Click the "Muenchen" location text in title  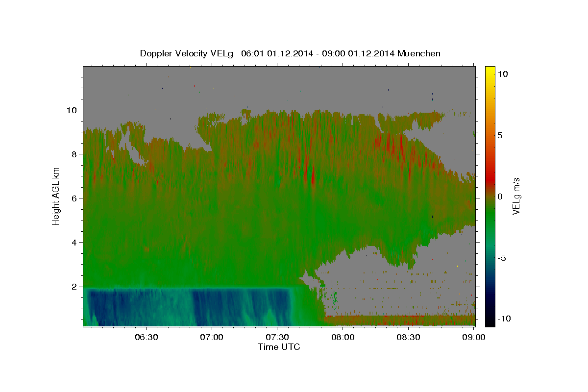[x=419, y=53]
